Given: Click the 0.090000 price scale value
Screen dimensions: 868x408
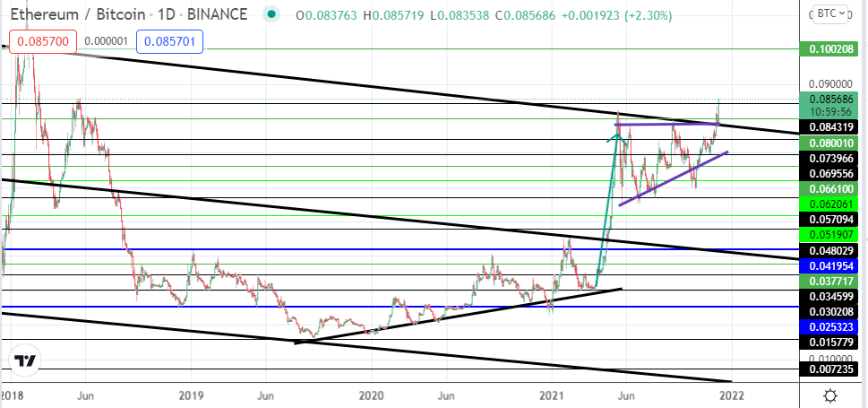Looking at the screenshot, I should (832, 84).
